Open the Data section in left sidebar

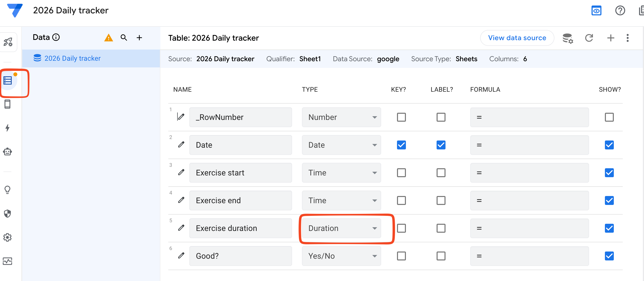point(8,81)
